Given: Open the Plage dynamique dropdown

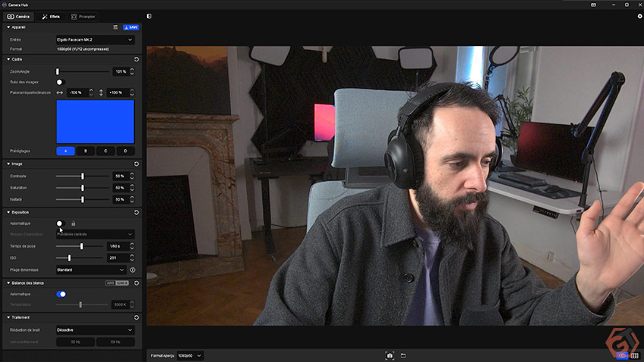Looking at the screenshot, I should [x=91, y=270].
